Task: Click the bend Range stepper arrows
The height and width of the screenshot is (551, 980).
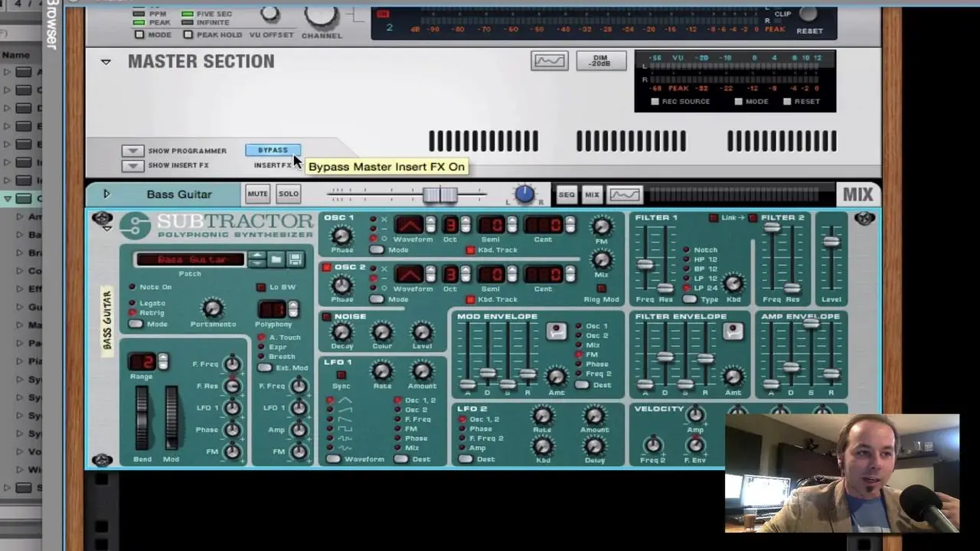Action: click(x=162, y=362)
